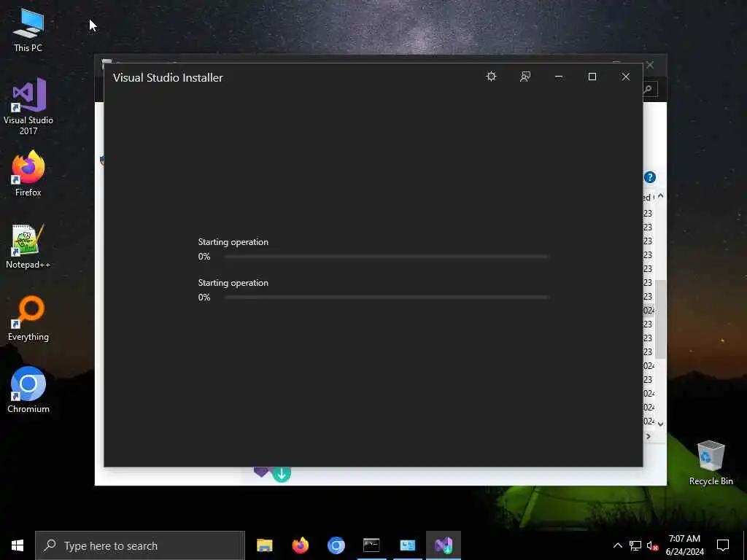Switch to the Control Panel taskbar window
This screenshot has width=747, height=560.
(407, 545)
